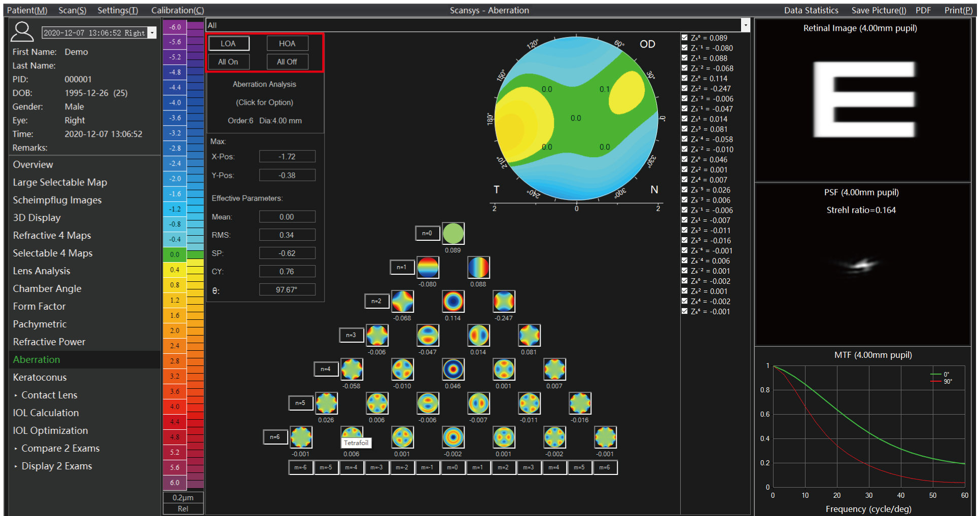Click the LOA button

pyautogui.click(x=228, y=44)
